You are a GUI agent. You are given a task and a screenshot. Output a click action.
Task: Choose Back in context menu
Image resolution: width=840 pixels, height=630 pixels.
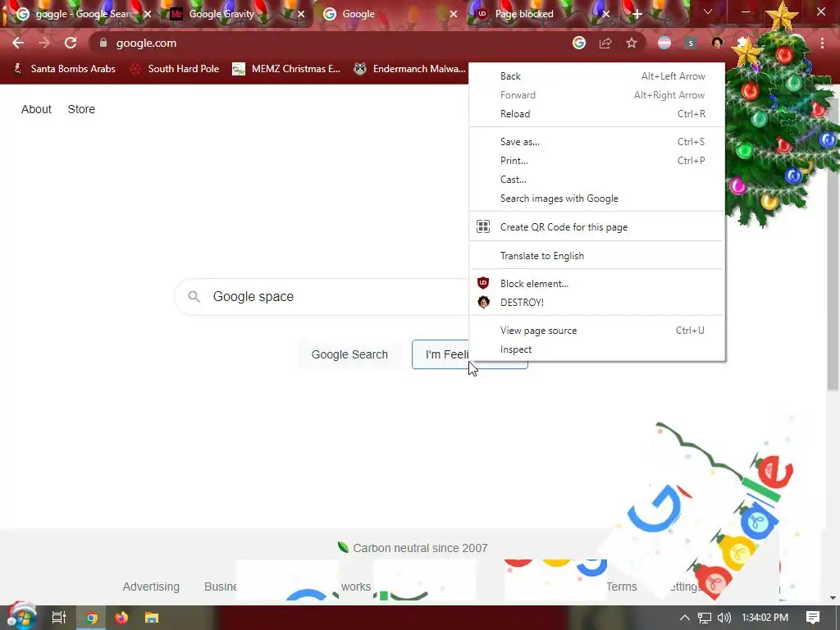(x=597, y=76)
